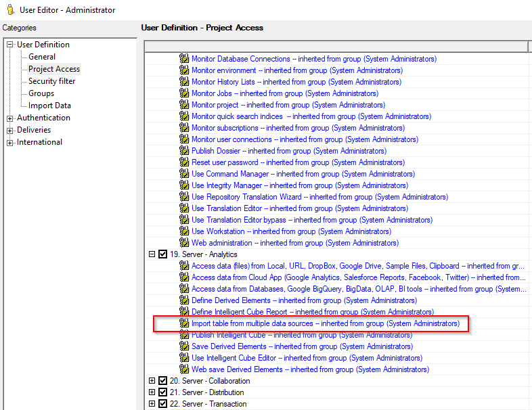Open Import Data under User Definition

(49, 106)
